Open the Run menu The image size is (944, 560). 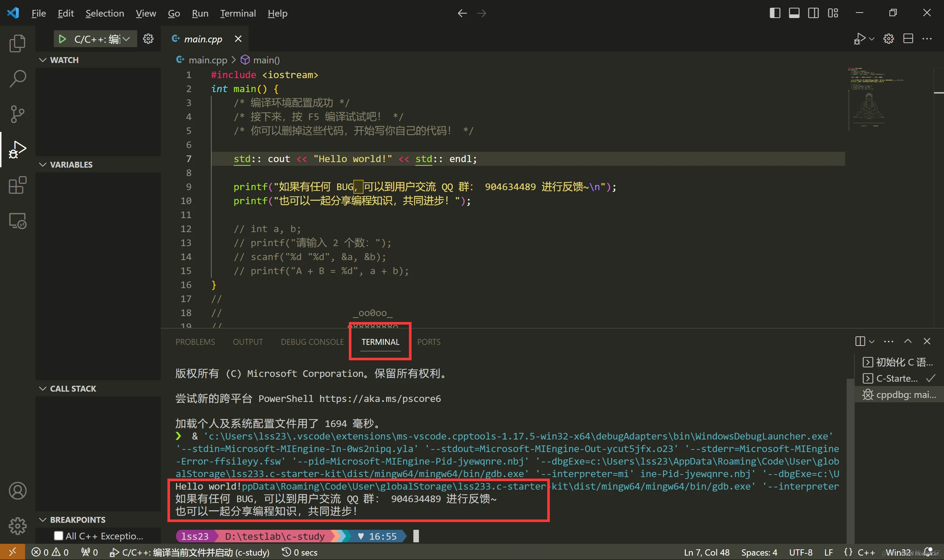[200, 13]
